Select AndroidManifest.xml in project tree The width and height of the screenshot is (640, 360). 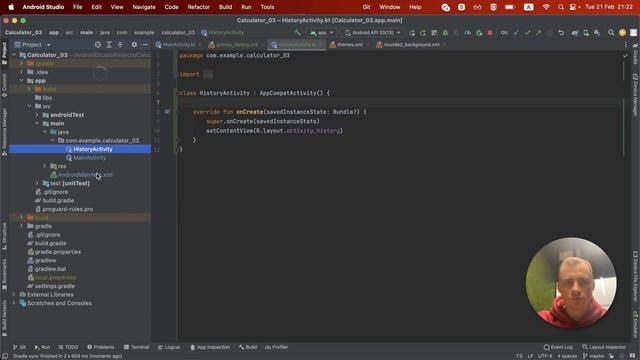[x=85, y=175]
